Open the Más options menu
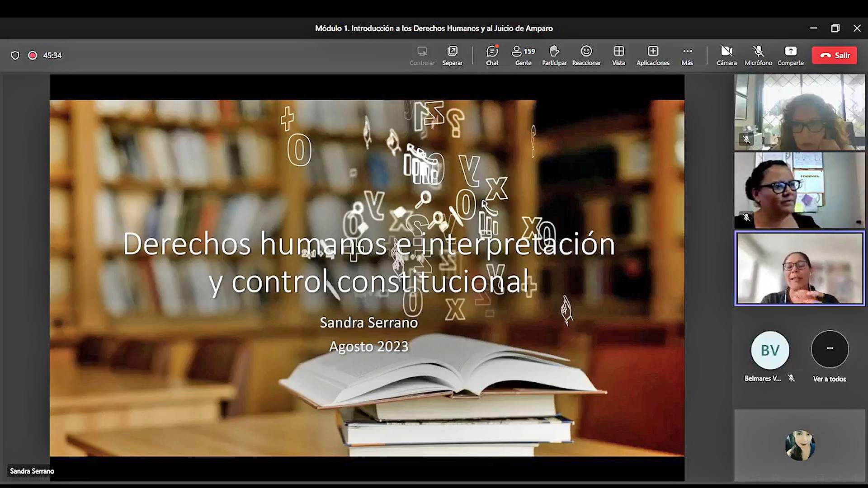The height and width of the screenshot is (488, 868). tap(687, 56)
